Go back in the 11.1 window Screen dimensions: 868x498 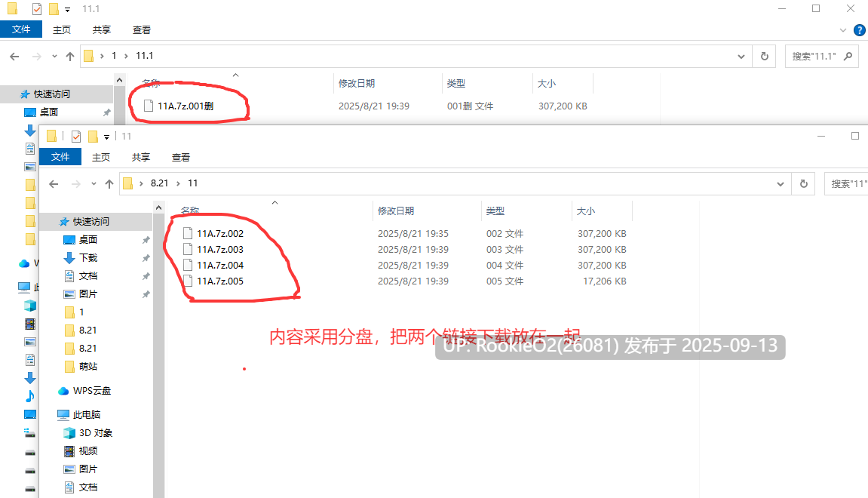pyautogui.click(x=14, y=56)
